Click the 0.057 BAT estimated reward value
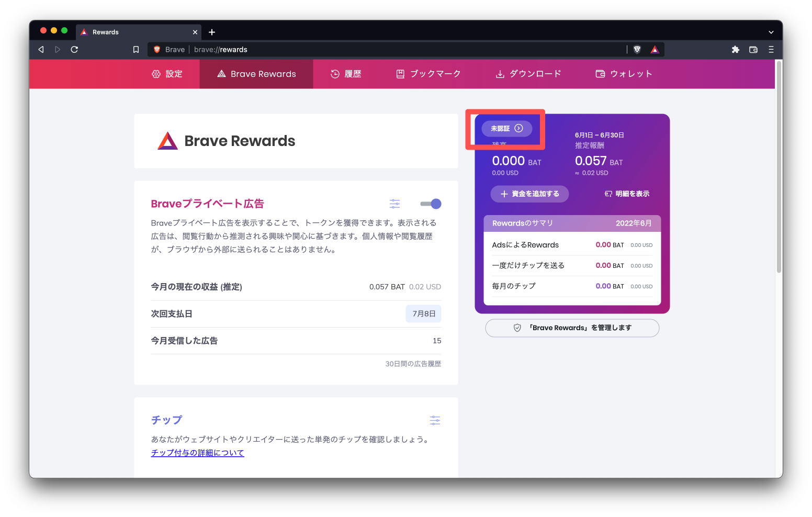This screenshot has width=812, height=517. [599, 161]
